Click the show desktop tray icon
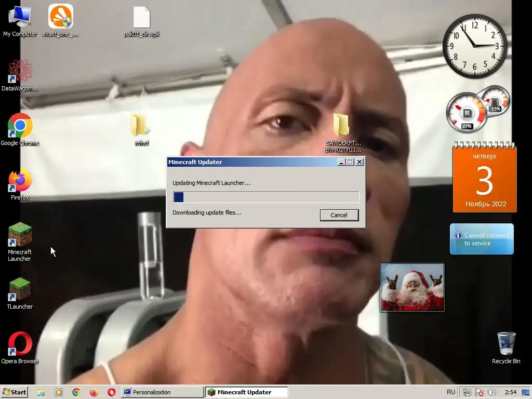The image size is (532, 399). tap(526, 393)
